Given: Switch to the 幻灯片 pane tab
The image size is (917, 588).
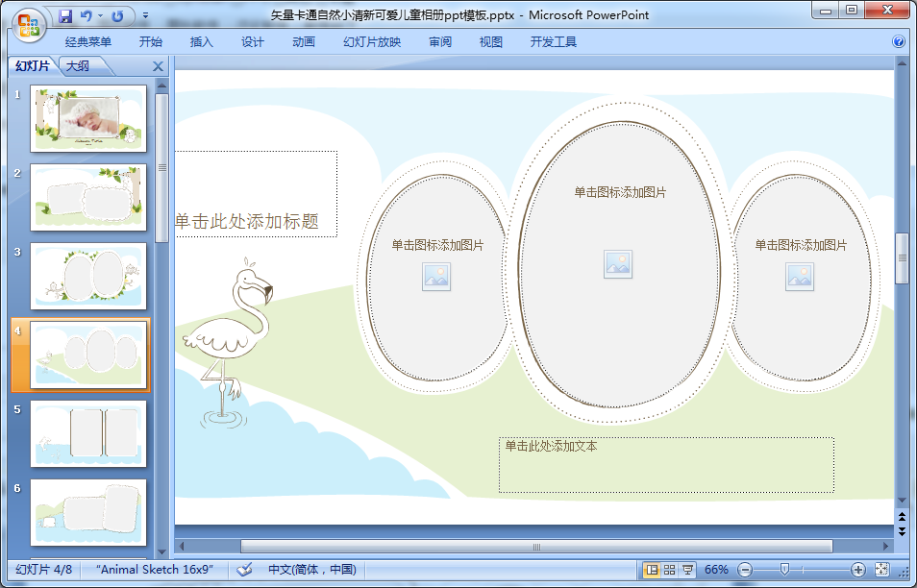Looking at the screenshot, I should click(33, 66).
